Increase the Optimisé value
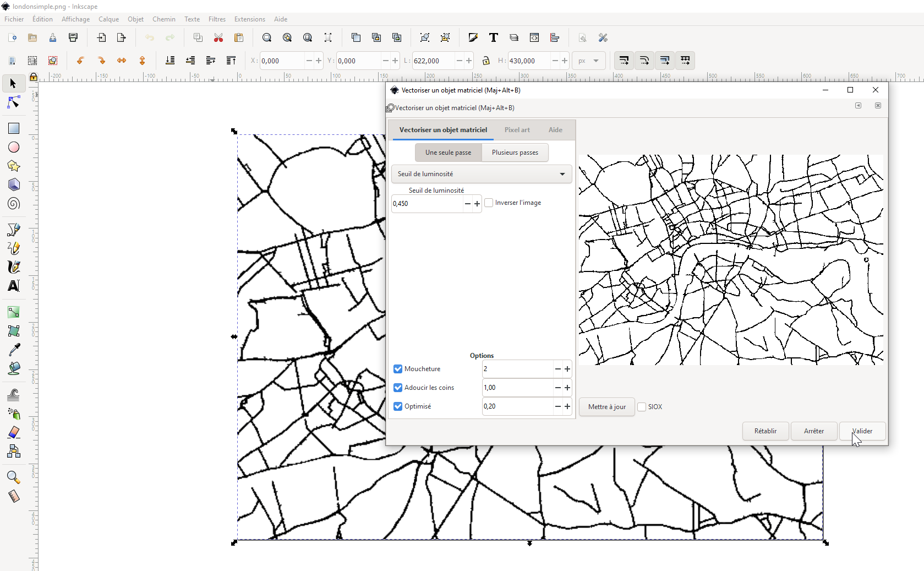This screenshot has width=924, height=571. (567, 406)
